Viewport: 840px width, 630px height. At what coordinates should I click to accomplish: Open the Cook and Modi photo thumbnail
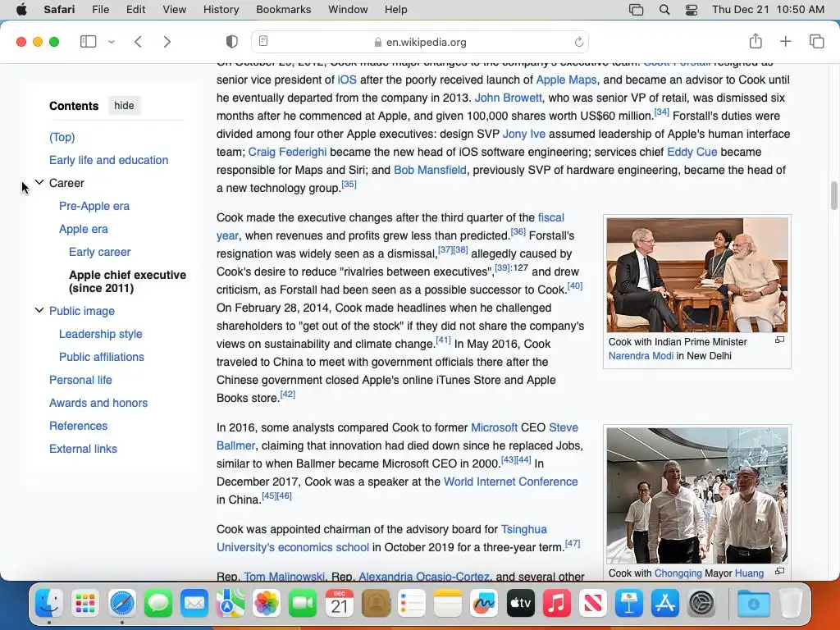pyautogui.click(x=697, y=275)
